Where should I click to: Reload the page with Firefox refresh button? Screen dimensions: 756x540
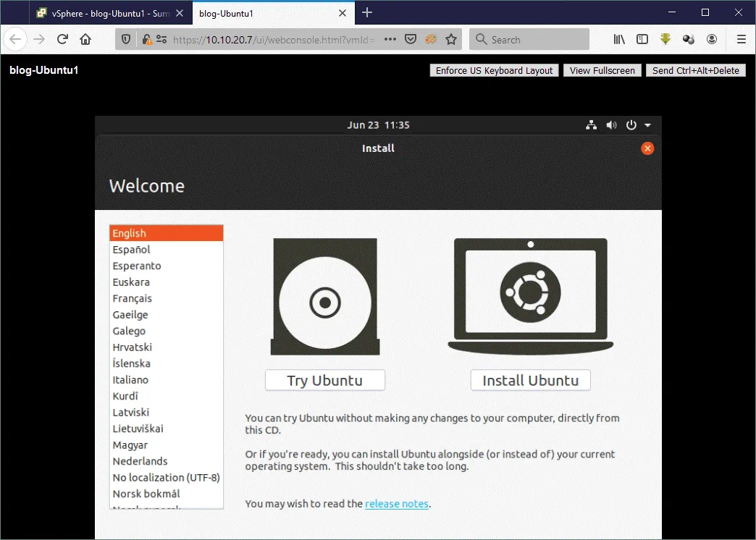(x=62, y=40)
